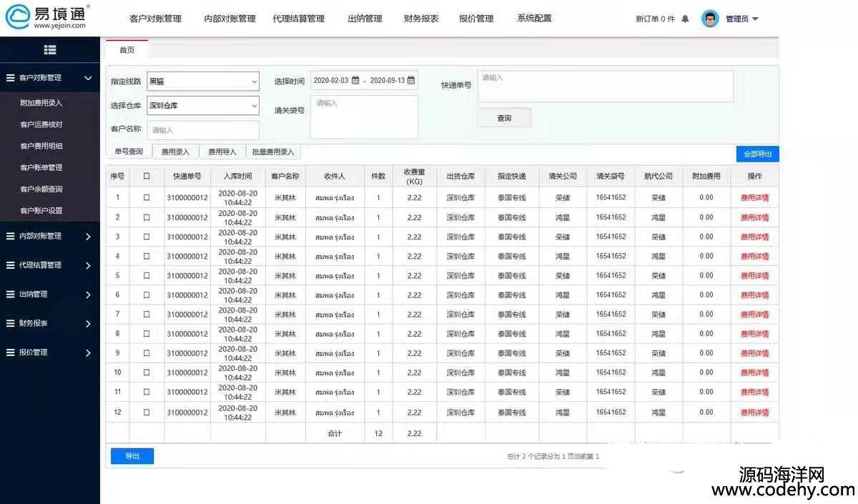
Task: Tick the checkbox in row 11
Action: coord(147,392)
